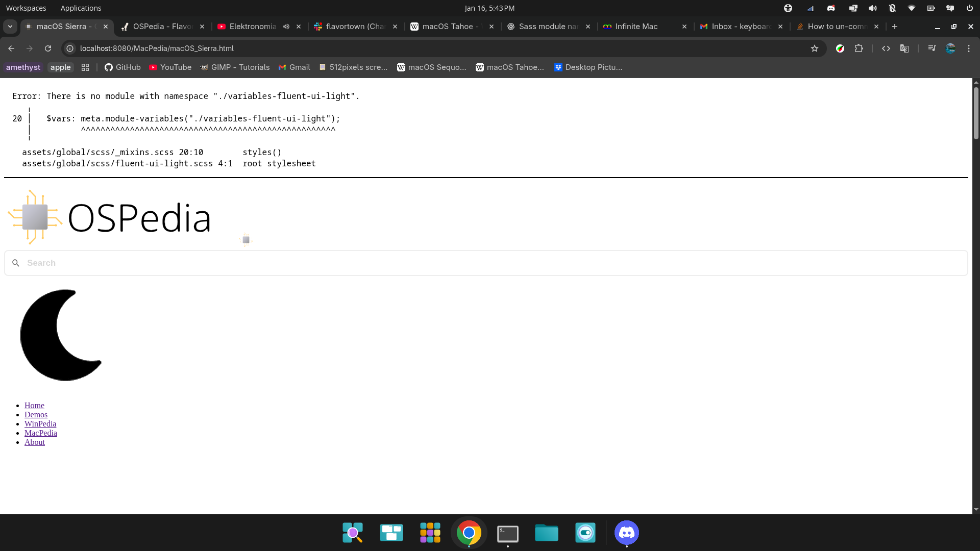Open GitHub bookmark
The width and height of the screenshot is (980, 551).
click(122, 67)
